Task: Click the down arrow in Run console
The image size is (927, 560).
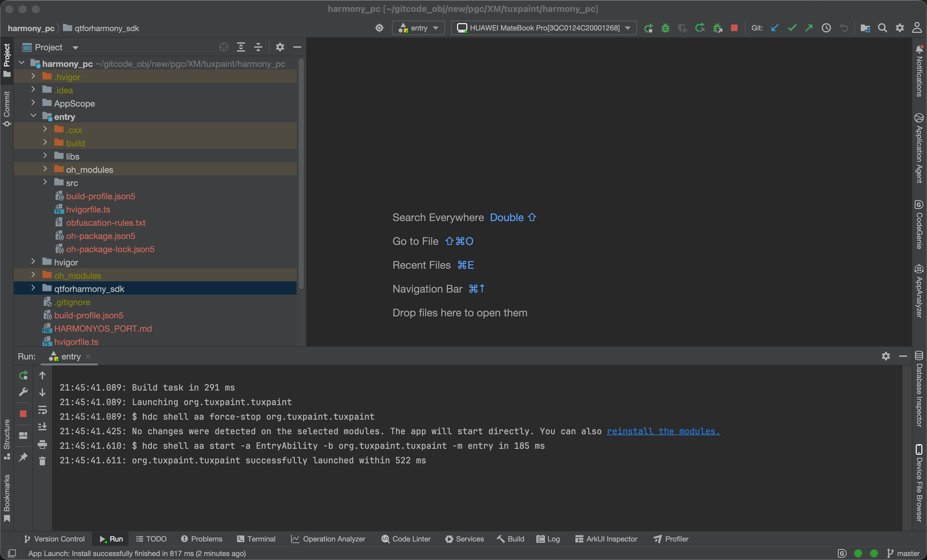Action: coord(42,392)
